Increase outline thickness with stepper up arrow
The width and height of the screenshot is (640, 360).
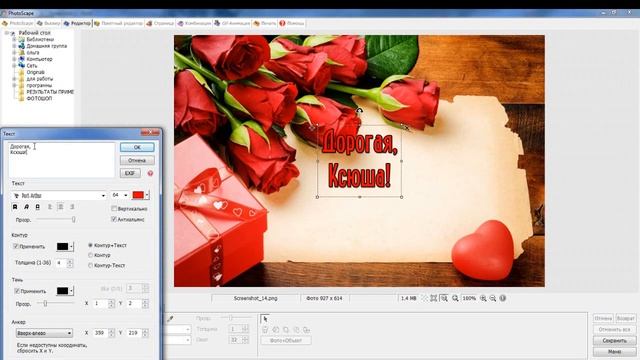click(x=70, y=261)
